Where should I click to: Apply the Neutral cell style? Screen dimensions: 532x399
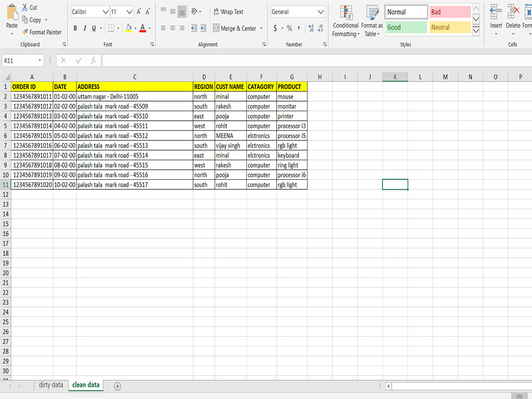tap(450, 27)
